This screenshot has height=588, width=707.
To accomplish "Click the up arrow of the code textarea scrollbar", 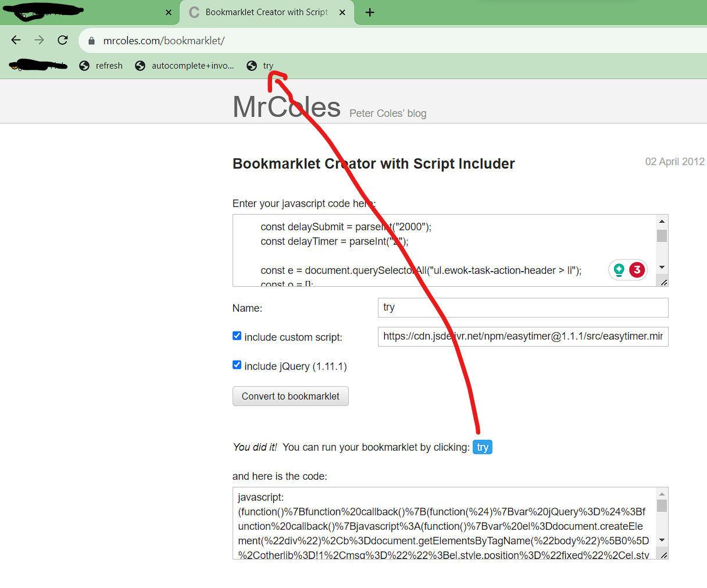I will [662, 221].
